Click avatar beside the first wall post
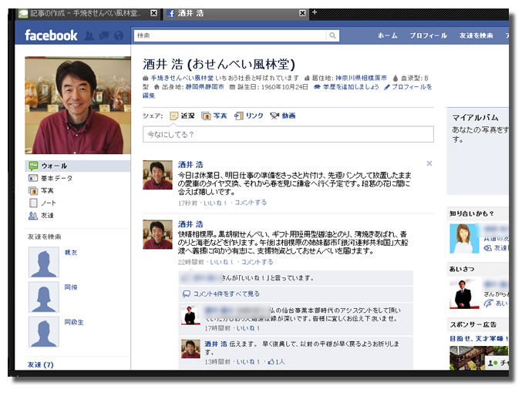This screenshot has height=396, width=532. [x=158, y=175]
